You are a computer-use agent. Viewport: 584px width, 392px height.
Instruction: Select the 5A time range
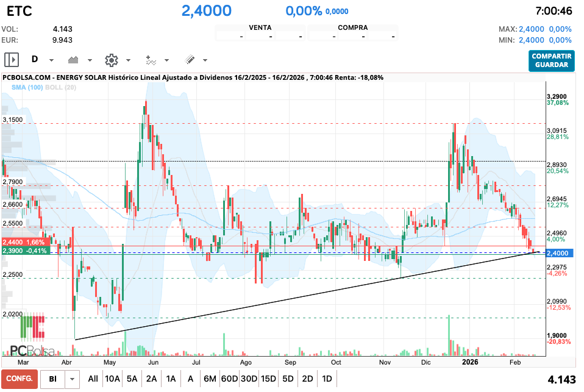(x=132, y=379)
